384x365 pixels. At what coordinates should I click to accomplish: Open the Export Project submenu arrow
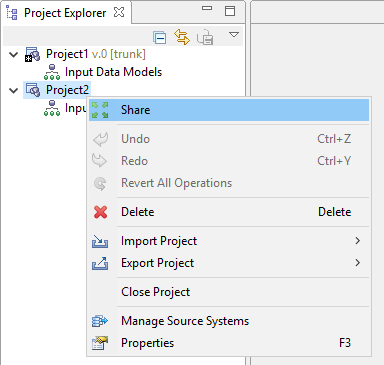point(358,263)
